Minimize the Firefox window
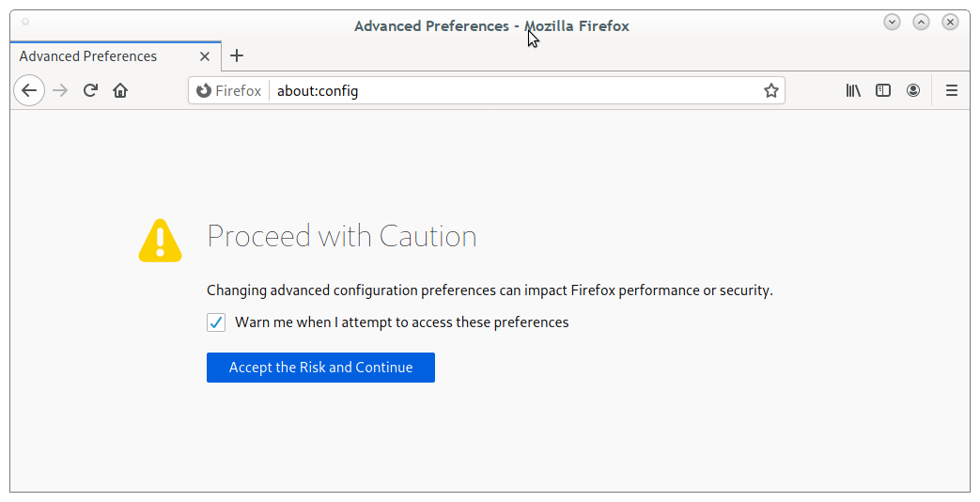Viewport: 980px width, 502px height. tap(892, 22)
